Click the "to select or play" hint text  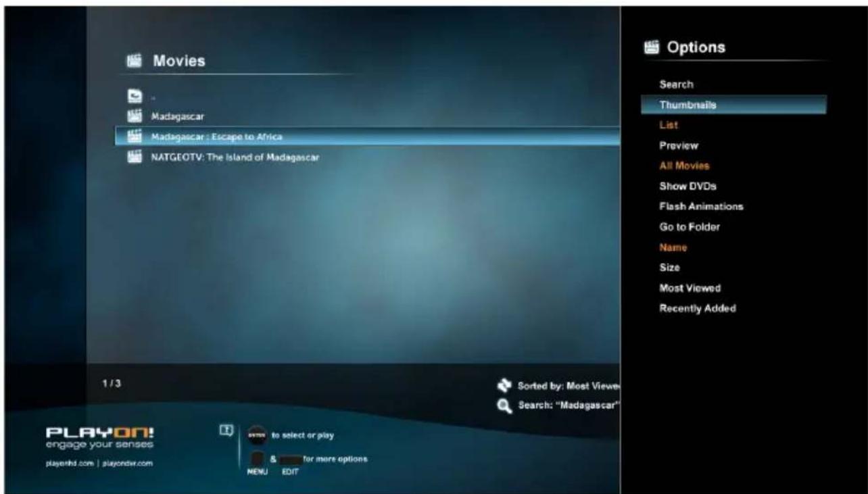tap(303, 435)
